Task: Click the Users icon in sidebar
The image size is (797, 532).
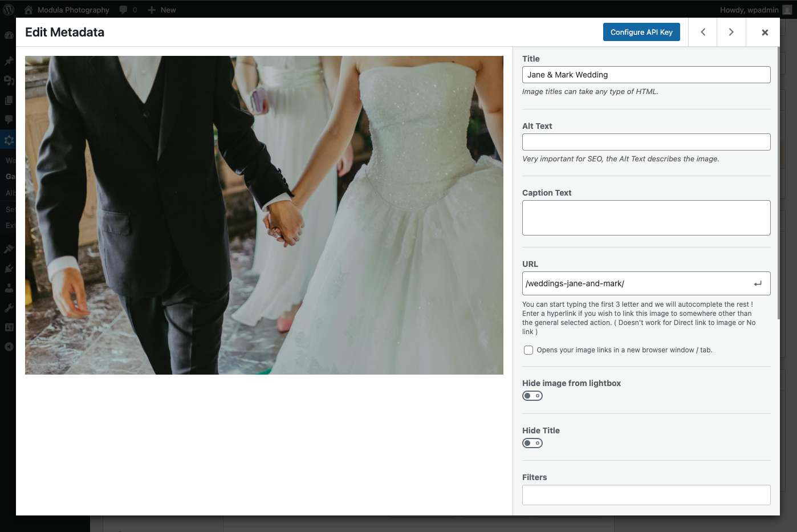Action: click(9, 288)
